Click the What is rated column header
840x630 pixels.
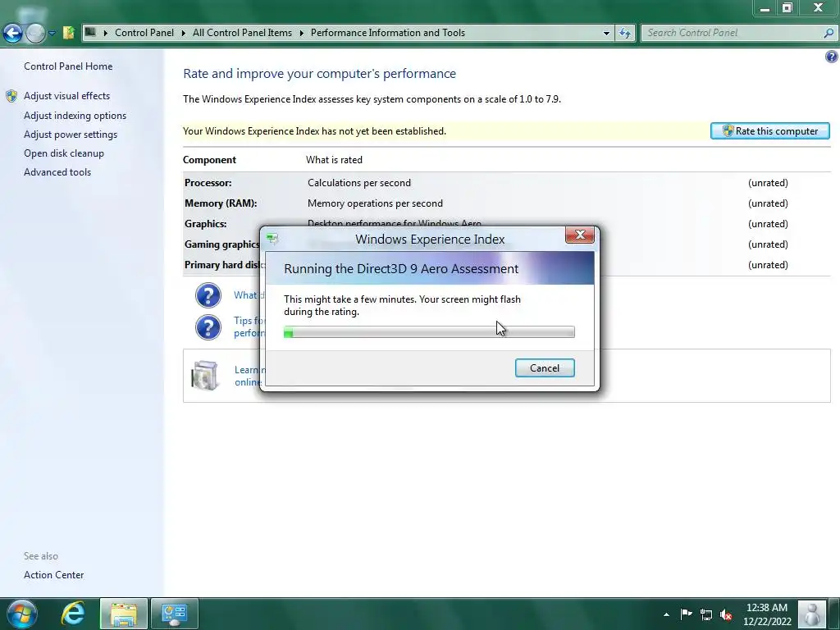pos(335,160)
